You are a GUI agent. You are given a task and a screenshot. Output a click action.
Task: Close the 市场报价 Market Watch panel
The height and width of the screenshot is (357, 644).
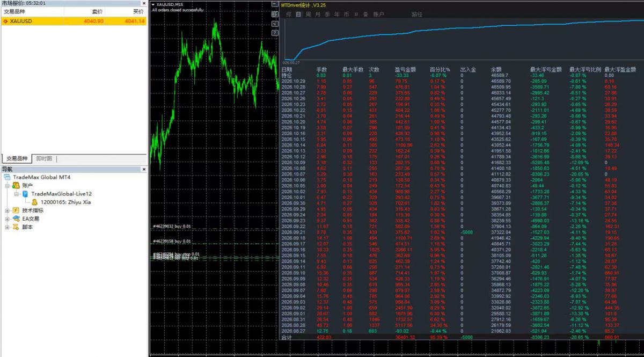click(143, 3)
